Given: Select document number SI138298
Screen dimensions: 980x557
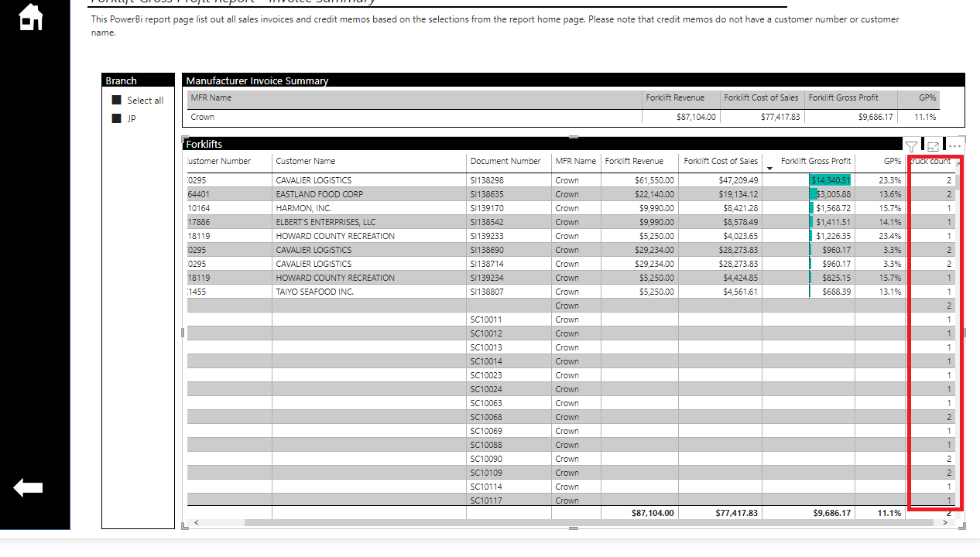Looking at the screenshot, I should 486,180.
